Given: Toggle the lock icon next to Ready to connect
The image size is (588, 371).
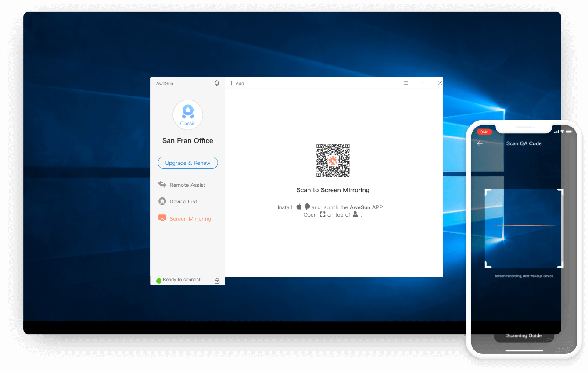Looking at the screenshot, I should pyautogui.click(x=217, y=281).
